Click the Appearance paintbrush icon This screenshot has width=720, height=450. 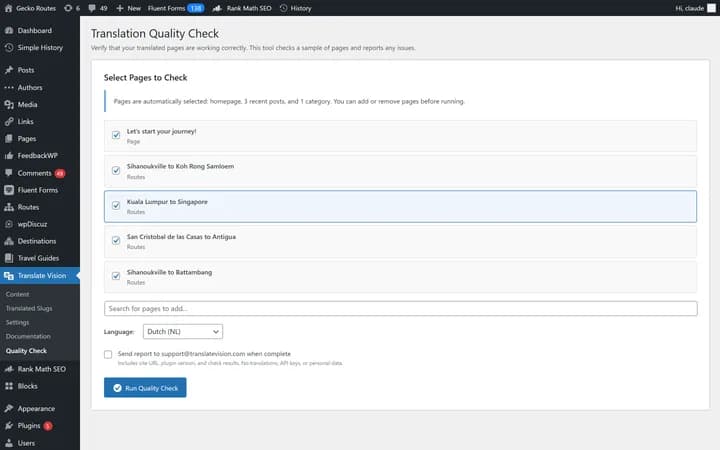[9, 408]
